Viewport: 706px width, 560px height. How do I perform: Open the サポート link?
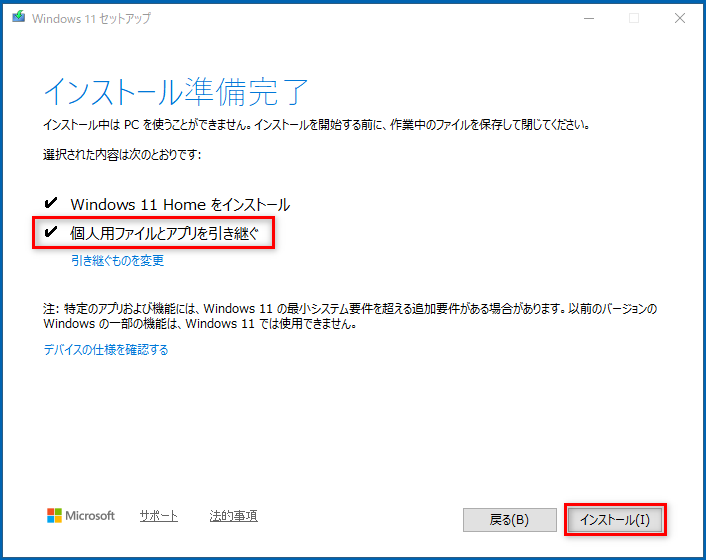158,516
